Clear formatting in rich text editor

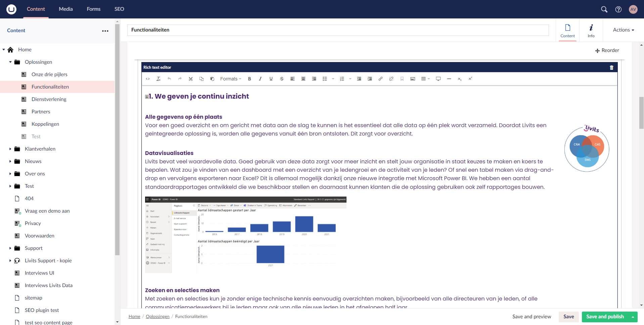point(158,79)
